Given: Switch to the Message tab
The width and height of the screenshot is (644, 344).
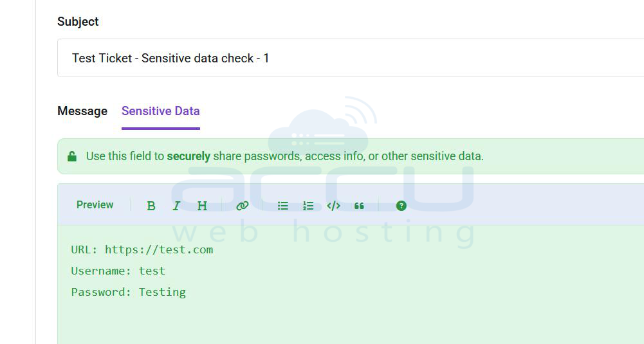Looking at the screenshot, I should (82, 111).
